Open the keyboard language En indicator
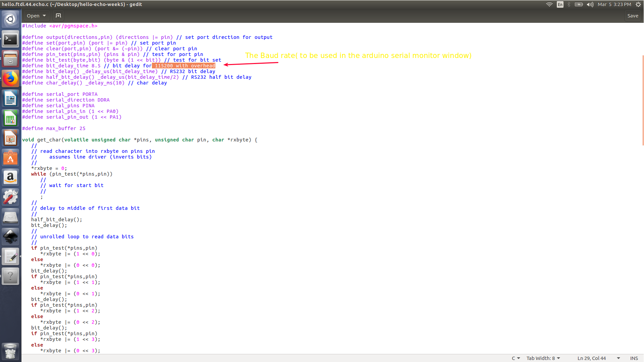This screenshot has width=644, height=362. point(560,4)
